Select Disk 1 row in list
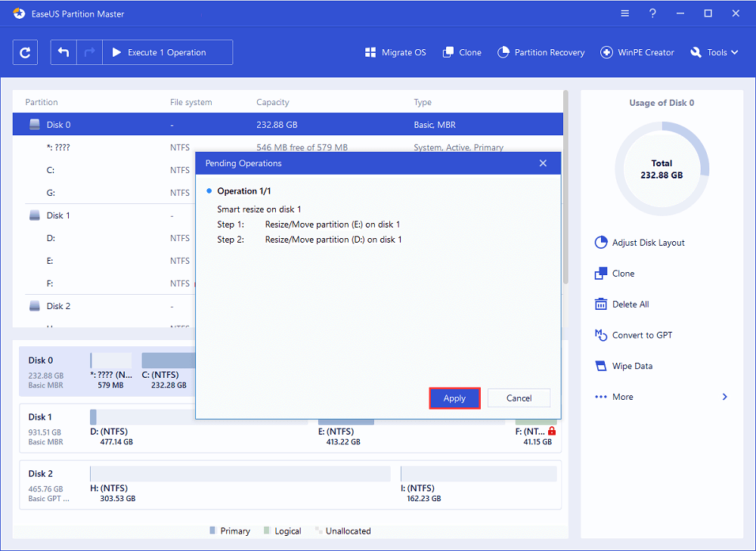This screenshot has height=551, width=756. click(104, 215)
